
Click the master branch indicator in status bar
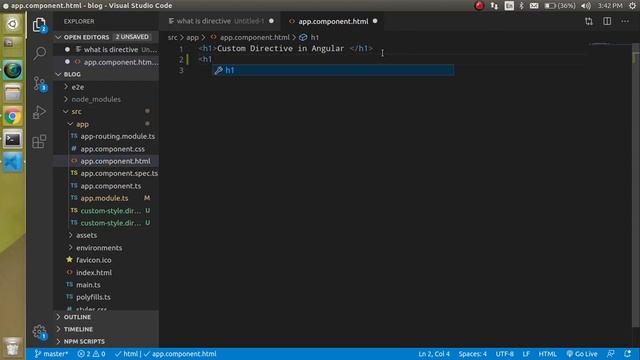(x=51, y=354)
